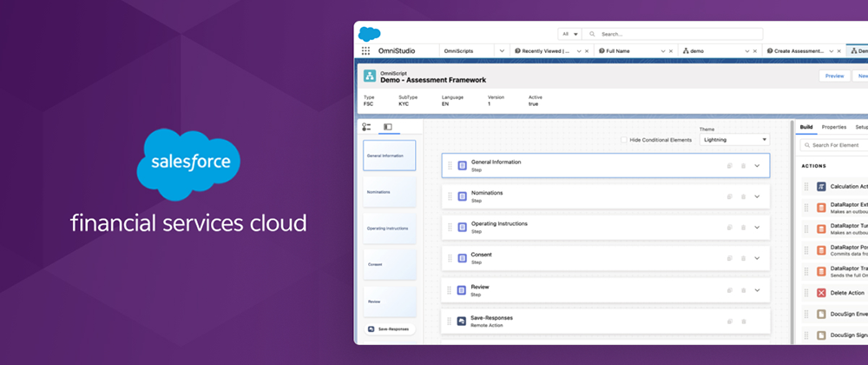Clone the Nominations step
Viewport: 868px width, 365px height.
click(x=730, y=196)
